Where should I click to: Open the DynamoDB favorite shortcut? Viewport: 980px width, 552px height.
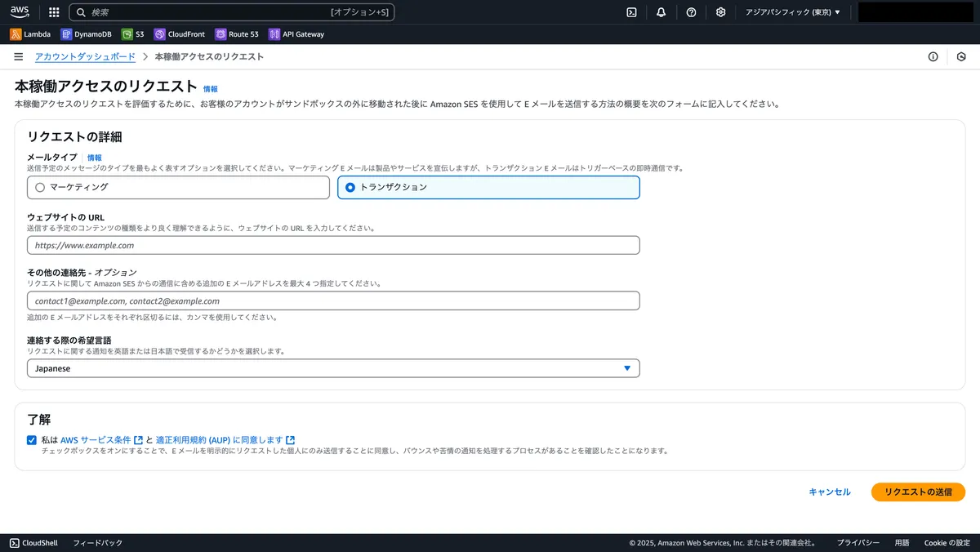pyautogui.click(x=86, y=34)
